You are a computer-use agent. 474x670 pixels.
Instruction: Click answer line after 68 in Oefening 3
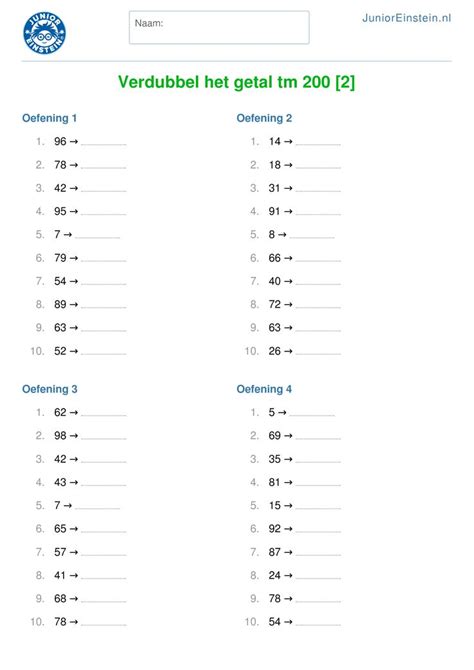(x=103, y=602)
